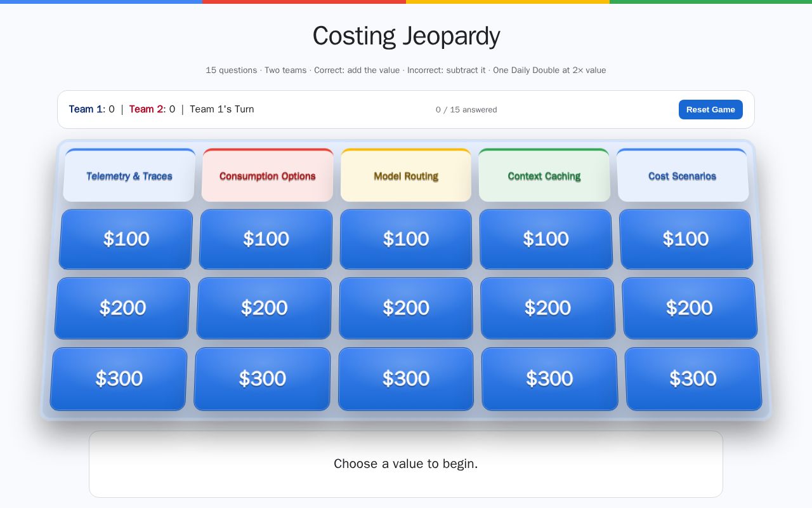The image size is (812, 508).
Task: Choose $100 in Consumption Options column
Action: (x=266, y=239)
